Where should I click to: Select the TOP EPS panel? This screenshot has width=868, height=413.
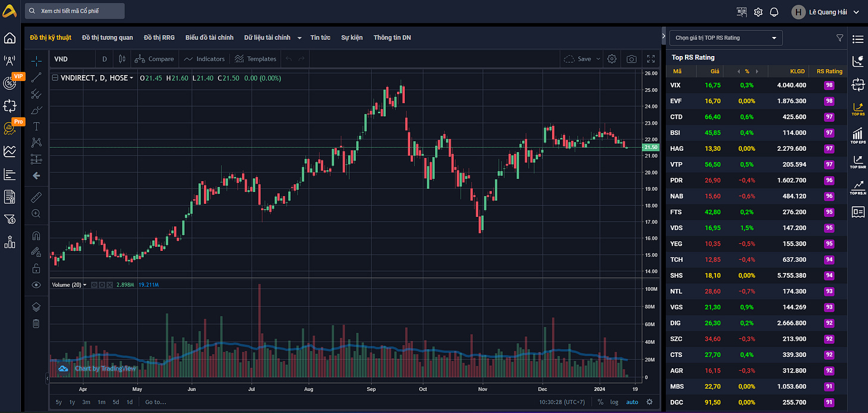coord(858,136)
